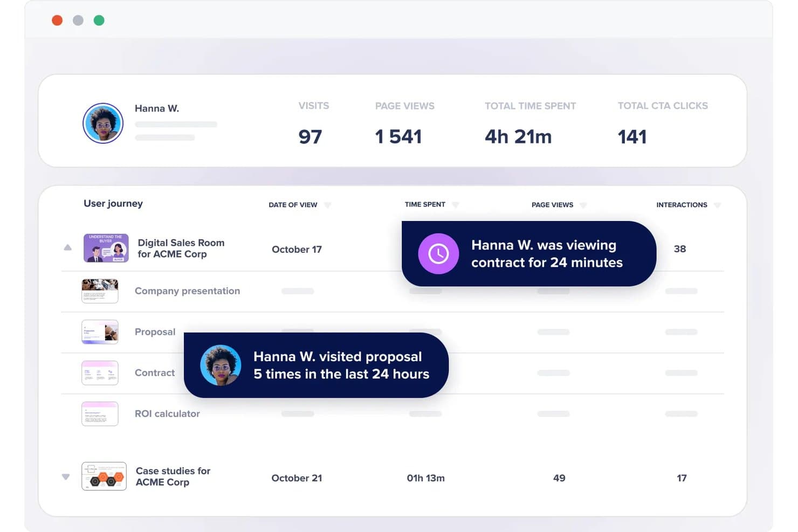Sort by Page Views column
Image resolution: width=798 pixels, height=532 pixels.
(583, 205)
